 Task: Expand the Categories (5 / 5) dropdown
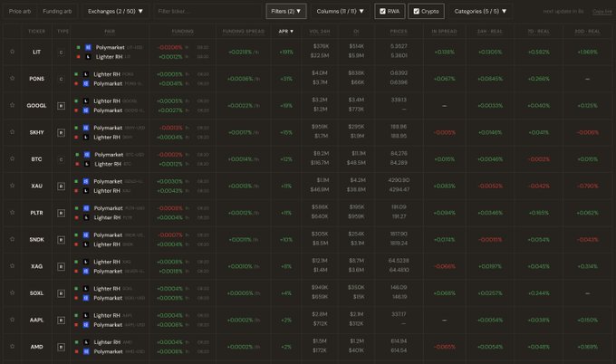[x=480, y=12]
